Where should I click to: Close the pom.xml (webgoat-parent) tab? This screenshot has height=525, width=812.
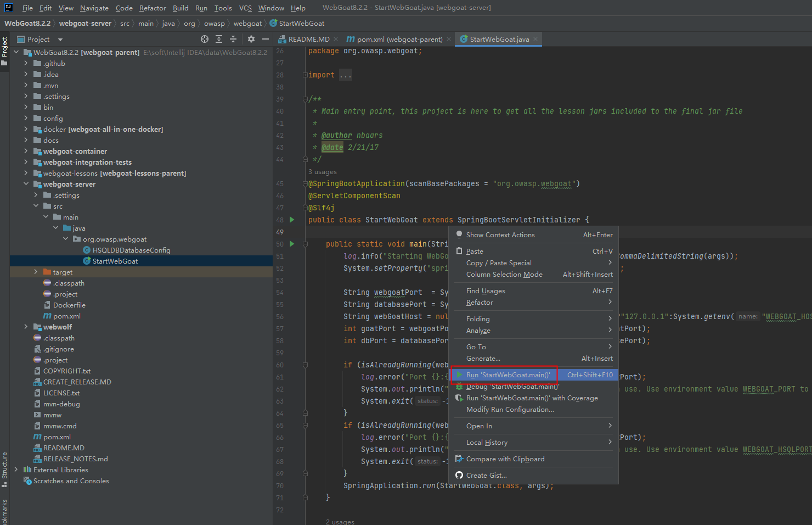coord(449,39)
